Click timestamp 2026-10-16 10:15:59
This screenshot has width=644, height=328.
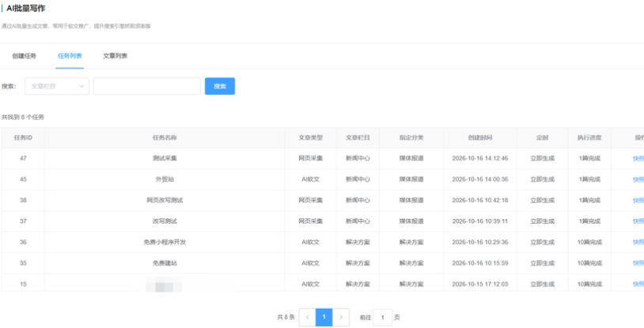tap(480, 262)
